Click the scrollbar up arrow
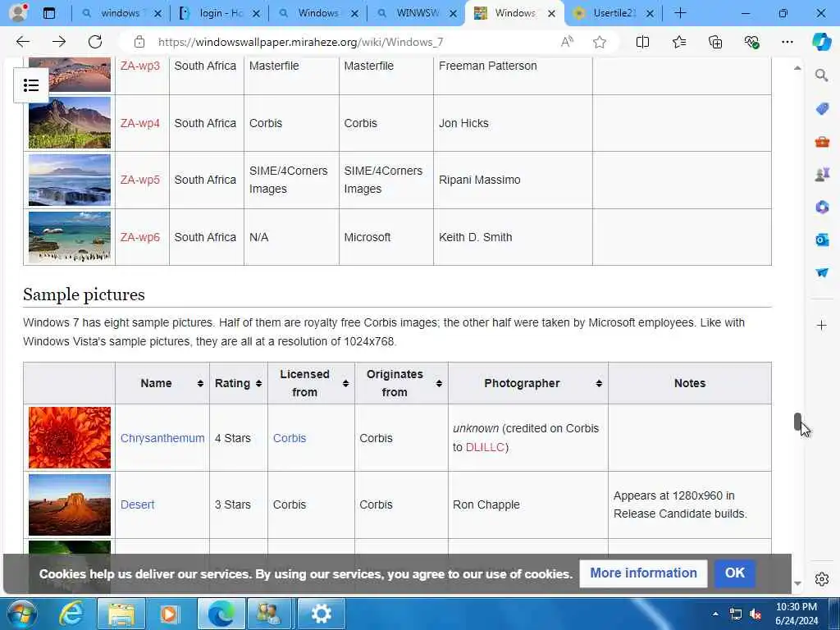The width and height of the screenshot is (840, 630). 797,68
